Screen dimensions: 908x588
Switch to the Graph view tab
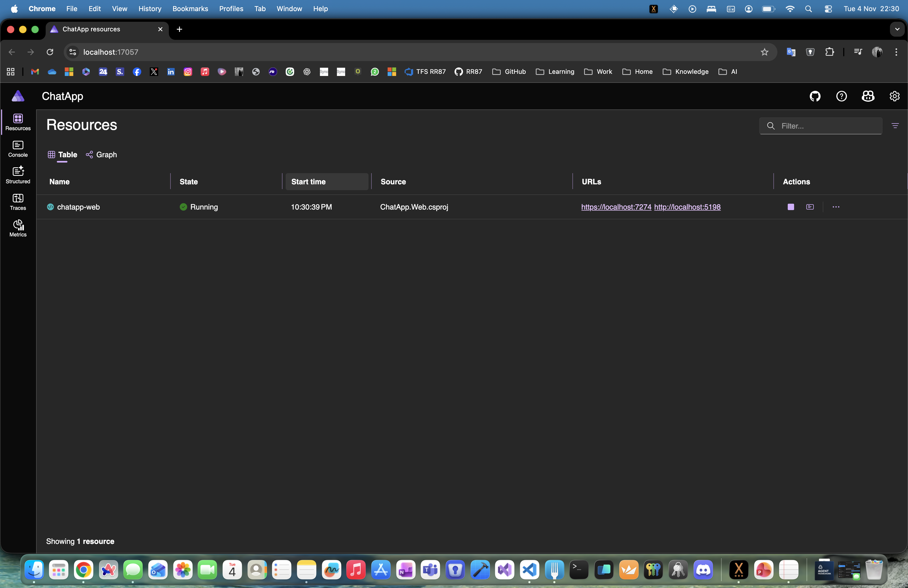point(101,155)
